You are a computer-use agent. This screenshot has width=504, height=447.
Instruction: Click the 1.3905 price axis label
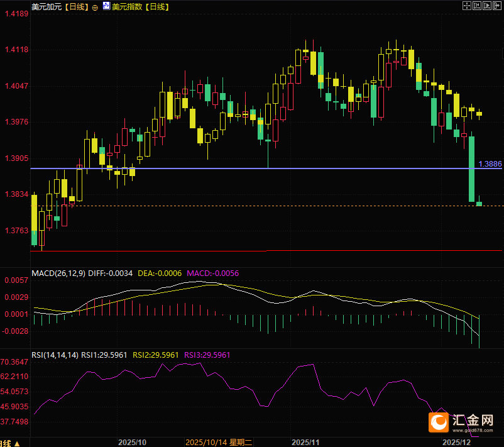(16, 158)
